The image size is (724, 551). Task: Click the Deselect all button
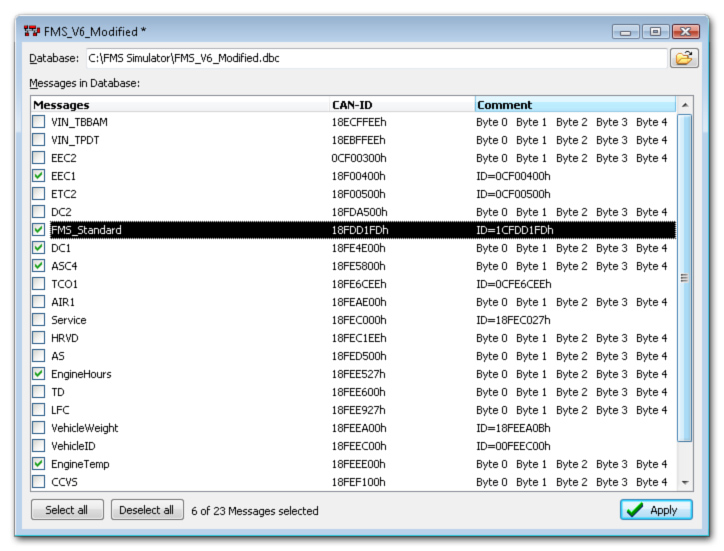coord(147,510)
